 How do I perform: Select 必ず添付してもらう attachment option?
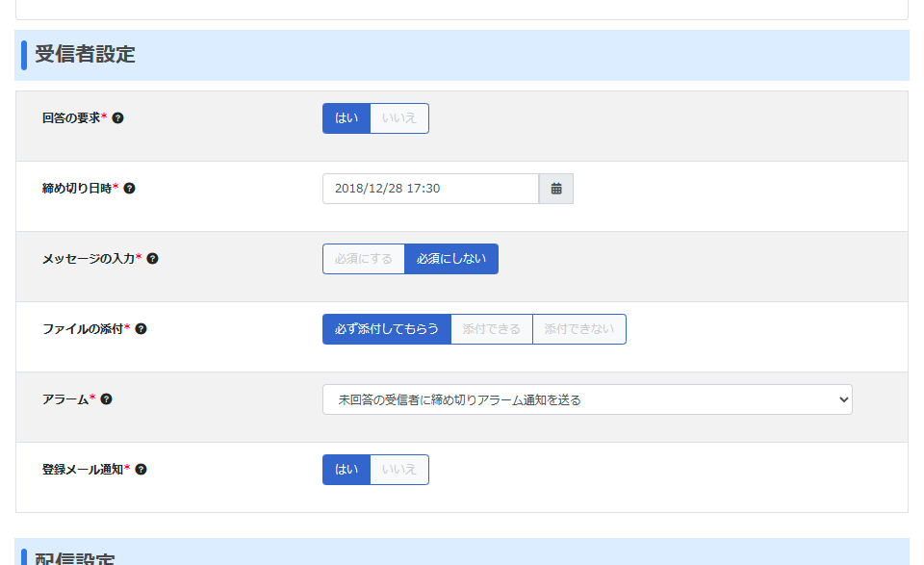click(387, 329)
